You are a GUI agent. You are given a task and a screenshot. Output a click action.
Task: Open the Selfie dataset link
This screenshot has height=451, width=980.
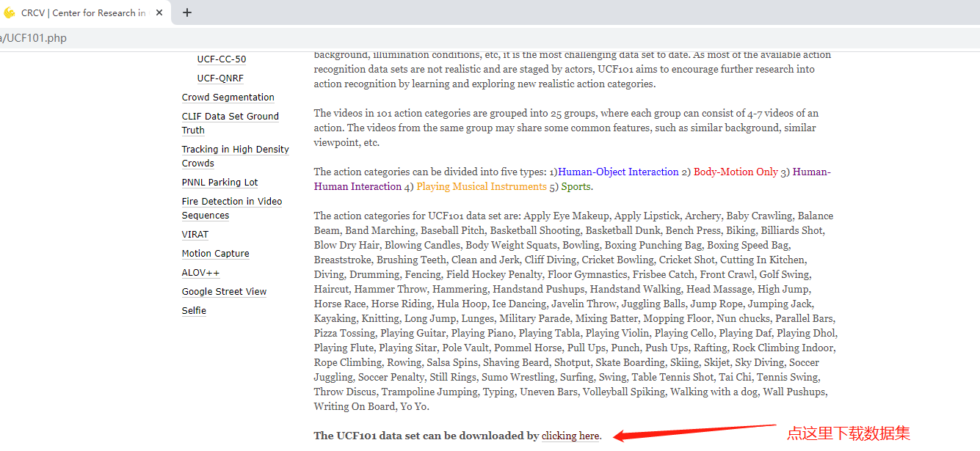click(x=195, y=311)
